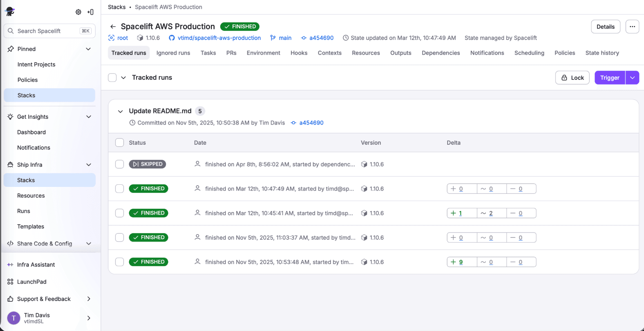Click the user icon in the SKIPPED run row

(x=197, y=164)
